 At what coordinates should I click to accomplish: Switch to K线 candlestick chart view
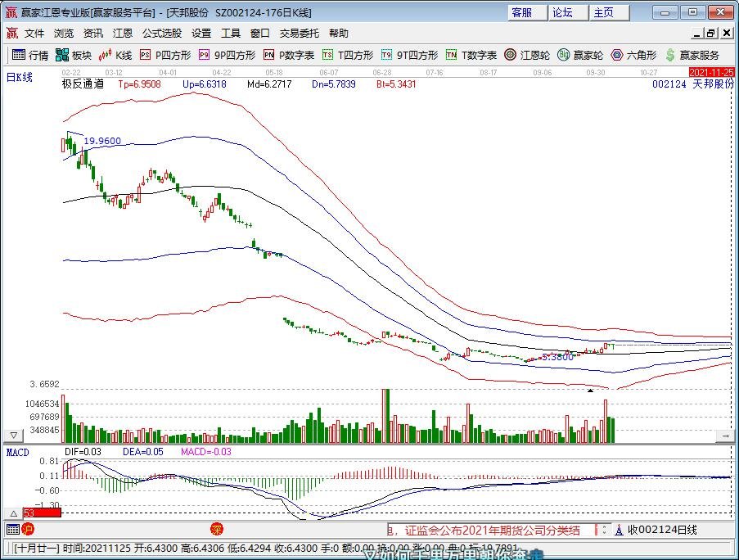[115, 55]
